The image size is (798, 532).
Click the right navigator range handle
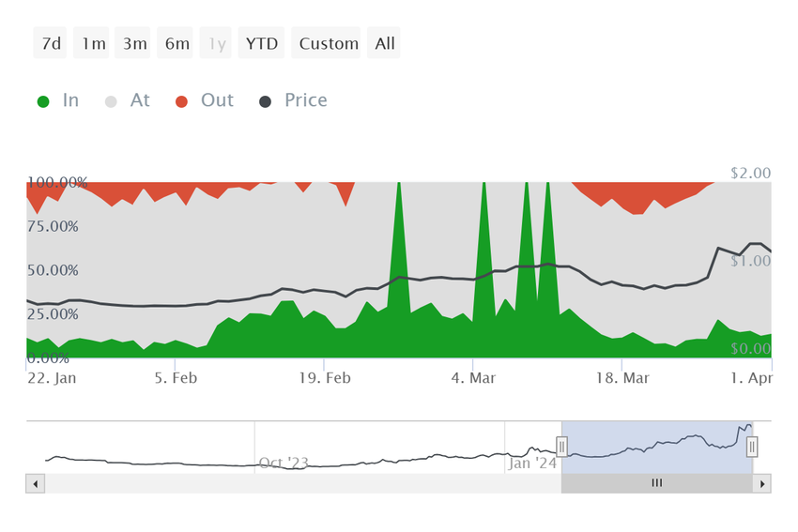click(752, 447)
